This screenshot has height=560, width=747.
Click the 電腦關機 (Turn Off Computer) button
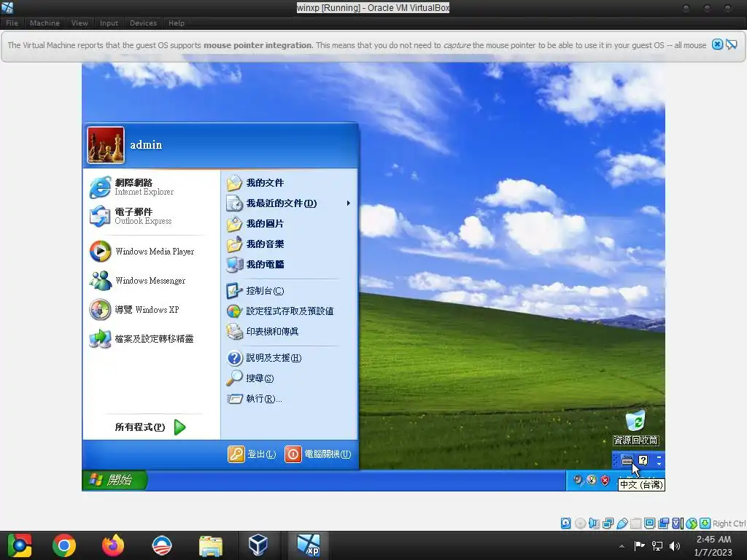tap(318, 454)
